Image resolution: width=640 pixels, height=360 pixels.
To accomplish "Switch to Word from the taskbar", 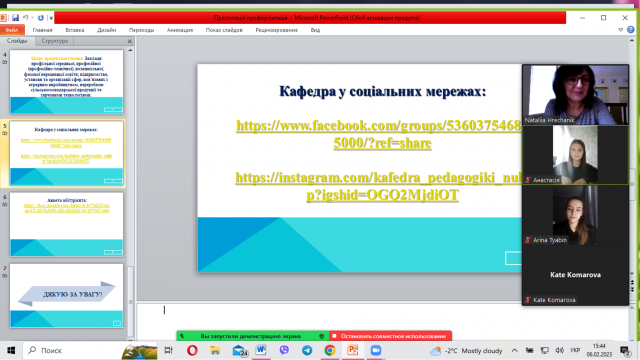I will coord(261,350).
